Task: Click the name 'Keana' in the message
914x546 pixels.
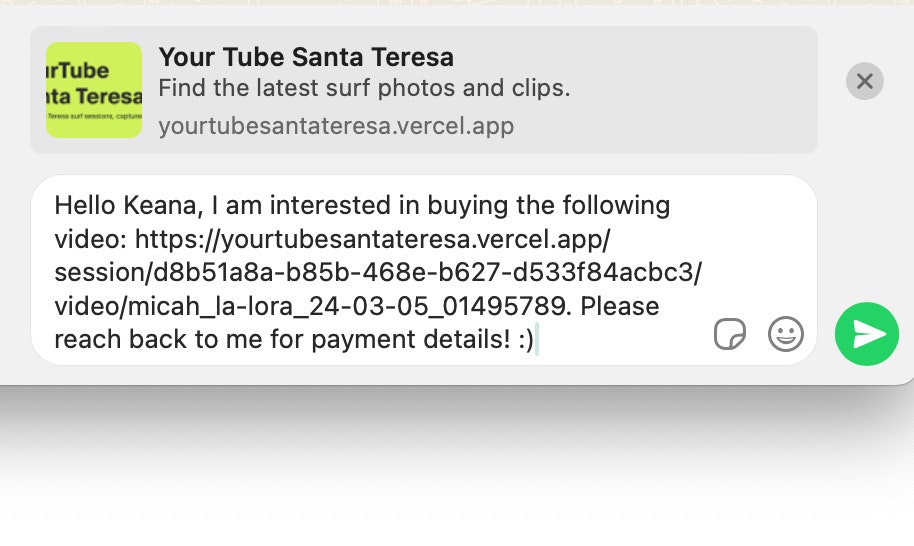Action: [x=163, y=205]
